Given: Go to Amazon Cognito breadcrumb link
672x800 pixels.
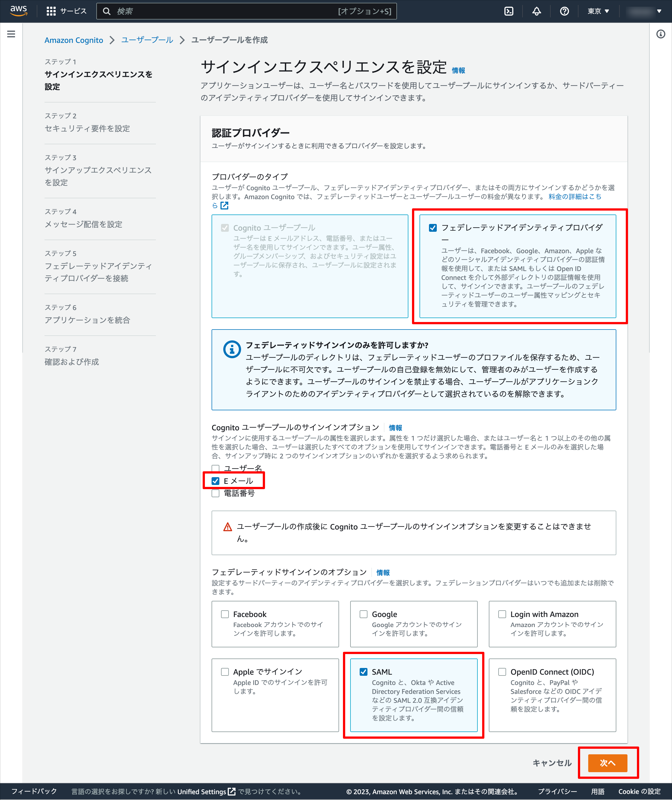Looking at the screenshot, I should [73, 40].
